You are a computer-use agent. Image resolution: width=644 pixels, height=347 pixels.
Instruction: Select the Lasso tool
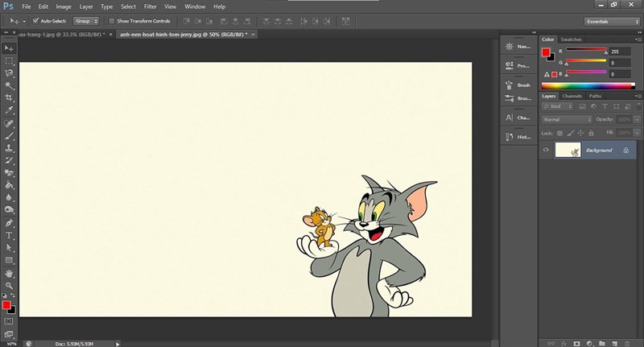[9, 73]
